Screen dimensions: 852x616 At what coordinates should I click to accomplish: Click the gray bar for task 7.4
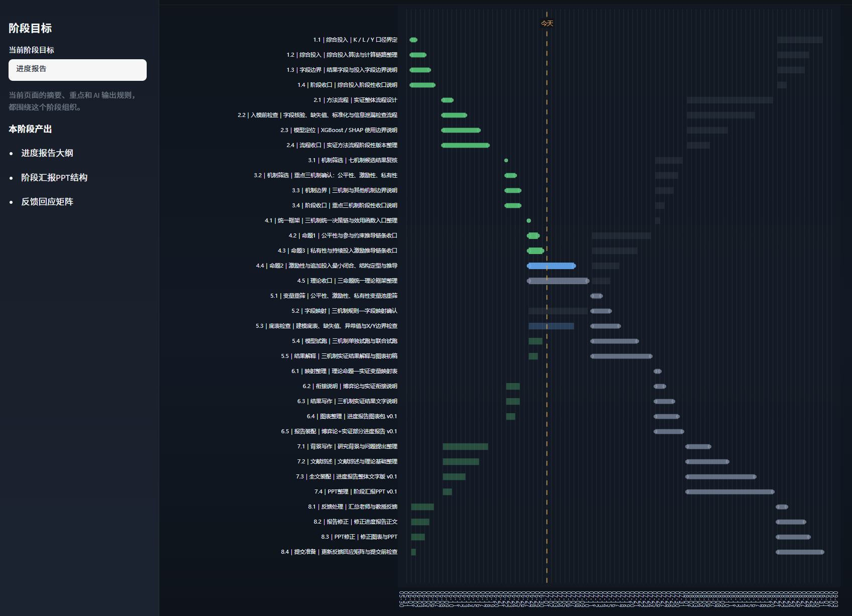click(730, 491)
